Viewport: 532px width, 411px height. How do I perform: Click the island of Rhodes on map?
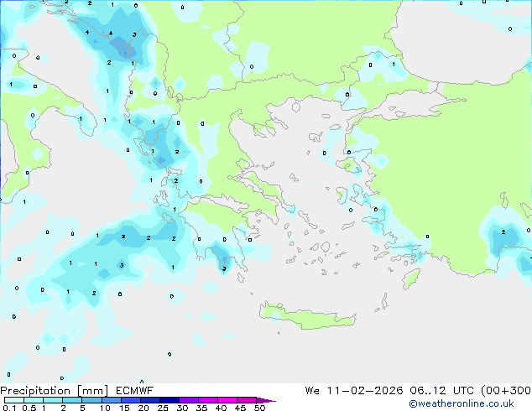coord(411,278)
